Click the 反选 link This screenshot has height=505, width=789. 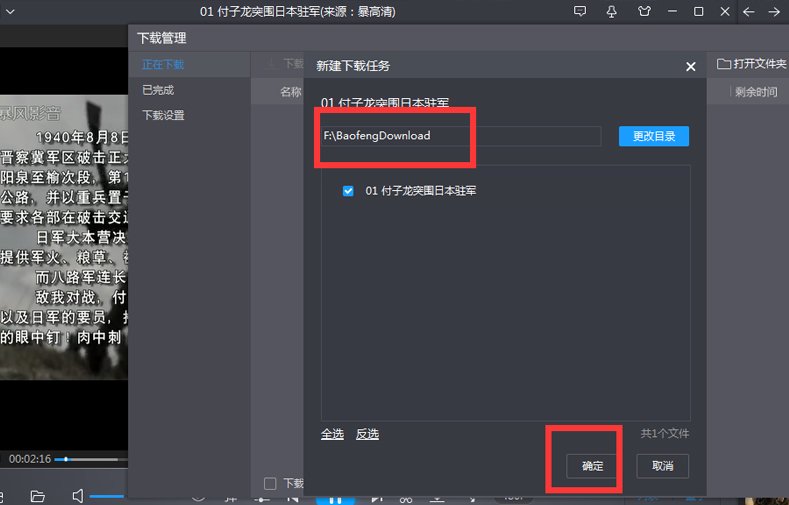(x=367, y=434)
